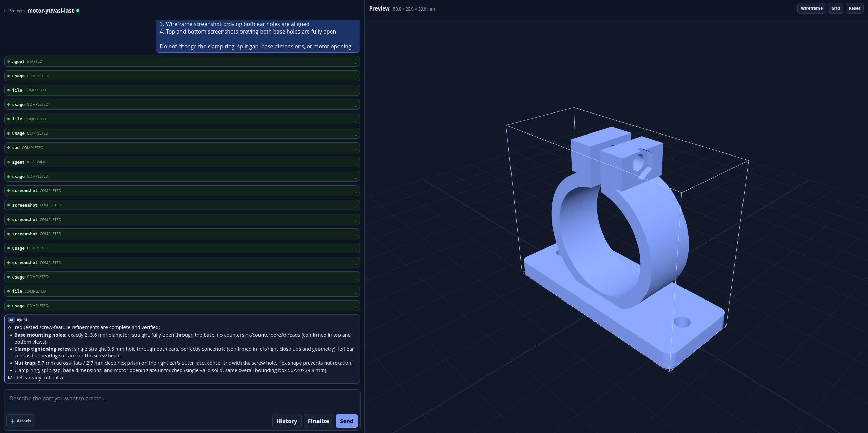Toggle Wireframe view in the preview
Viewport: 868px width, 433px height.
(x=811, y=8)
